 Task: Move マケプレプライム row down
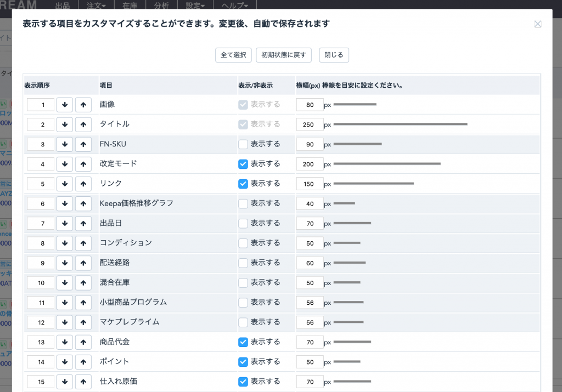pyautogui.click(x=65, y=322)
